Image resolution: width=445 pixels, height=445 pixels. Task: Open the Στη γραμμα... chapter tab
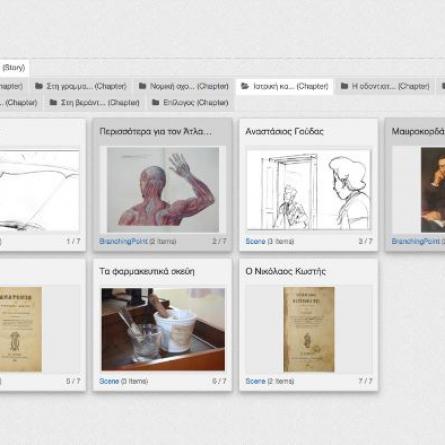(81, 86)
